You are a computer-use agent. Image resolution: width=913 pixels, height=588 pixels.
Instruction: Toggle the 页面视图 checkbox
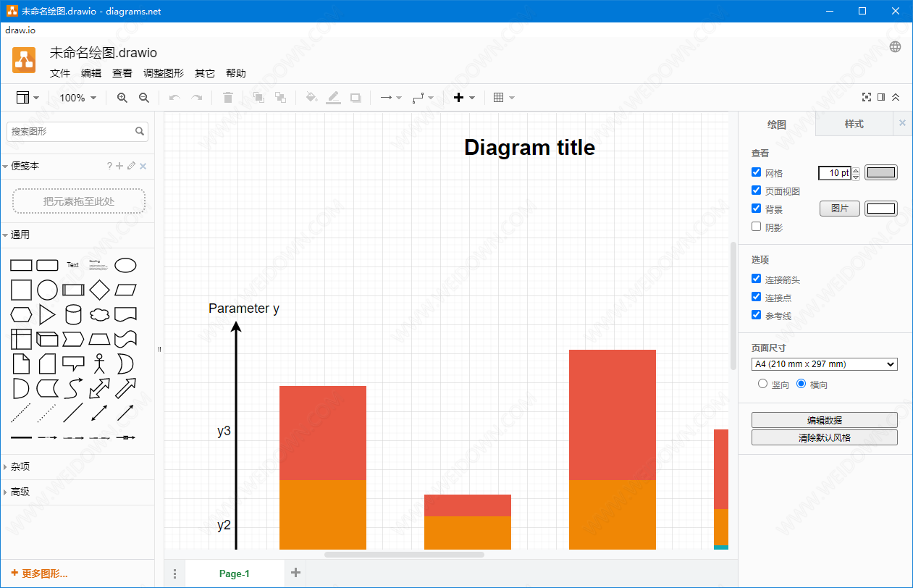point(757,190)
